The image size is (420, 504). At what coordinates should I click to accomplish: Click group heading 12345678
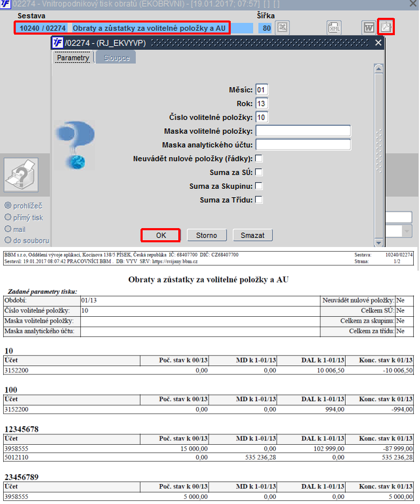pos(21,430)
